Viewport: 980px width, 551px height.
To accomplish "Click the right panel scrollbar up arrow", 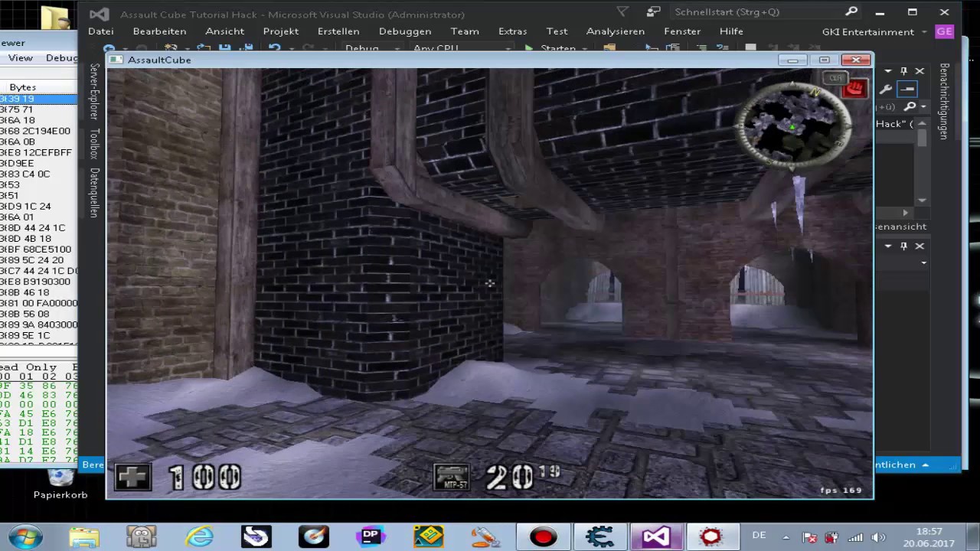I will coord(923,124).
